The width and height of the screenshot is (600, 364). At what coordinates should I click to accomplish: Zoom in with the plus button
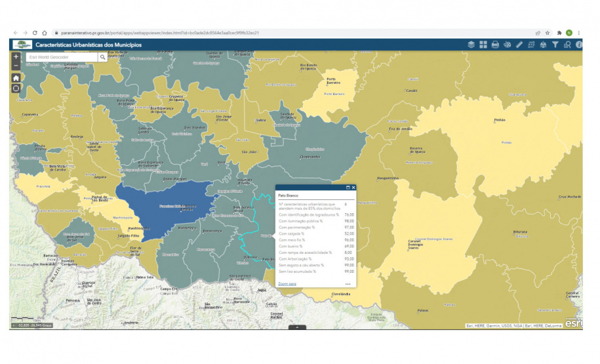pyautogui.click(x=16, y=56)
